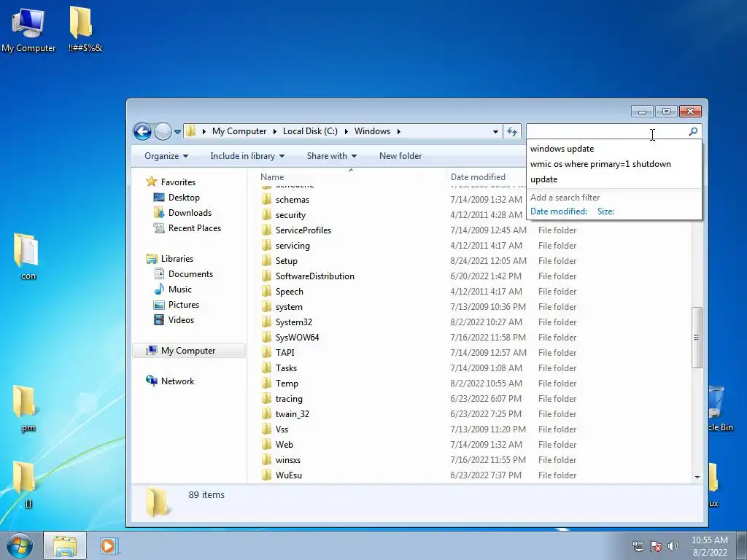The width and height of the screenshot is (747, 560).
Task: Select the WuEsu folder icon
Action: pyautogui.click(x=267, y=475)
